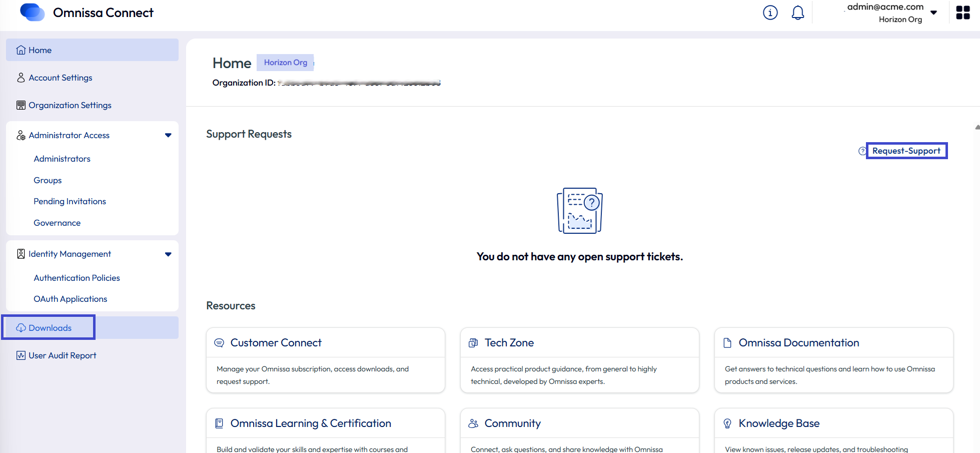Image resolution: width=980 pixels, height=453 pixels.
Task: Open the Downloads page
Action: [92, 328]
